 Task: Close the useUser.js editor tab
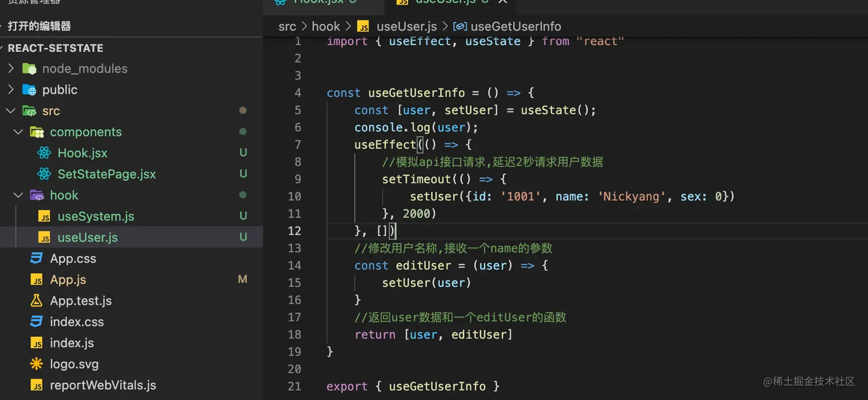503,2
